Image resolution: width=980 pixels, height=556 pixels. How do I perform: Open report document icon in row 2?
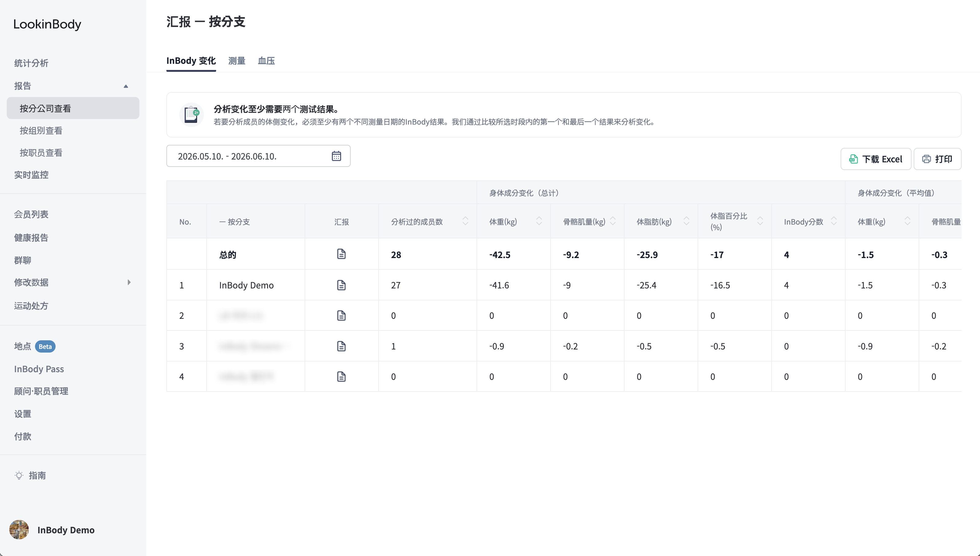341,315
